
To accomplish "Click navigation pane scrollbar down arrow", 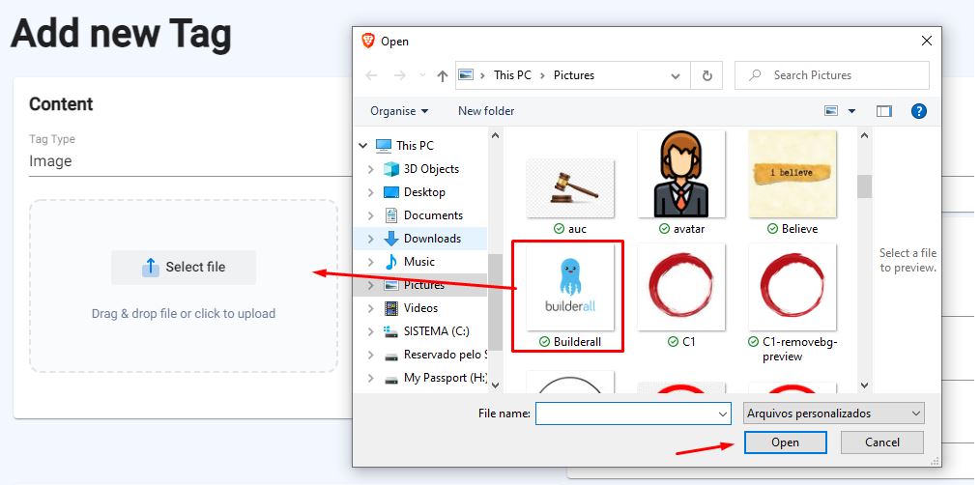I will (x=495, y=385).
